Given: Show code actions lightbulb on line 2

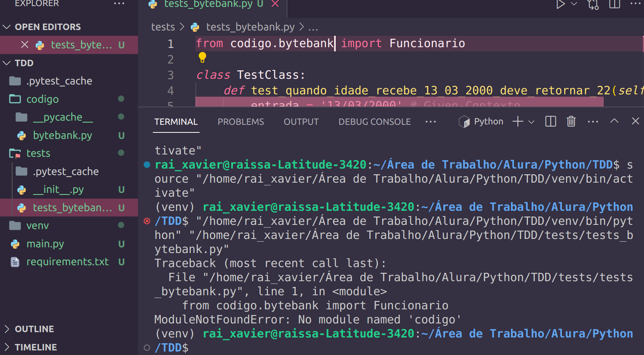Looking at the screenshot, I should [202, 57].
